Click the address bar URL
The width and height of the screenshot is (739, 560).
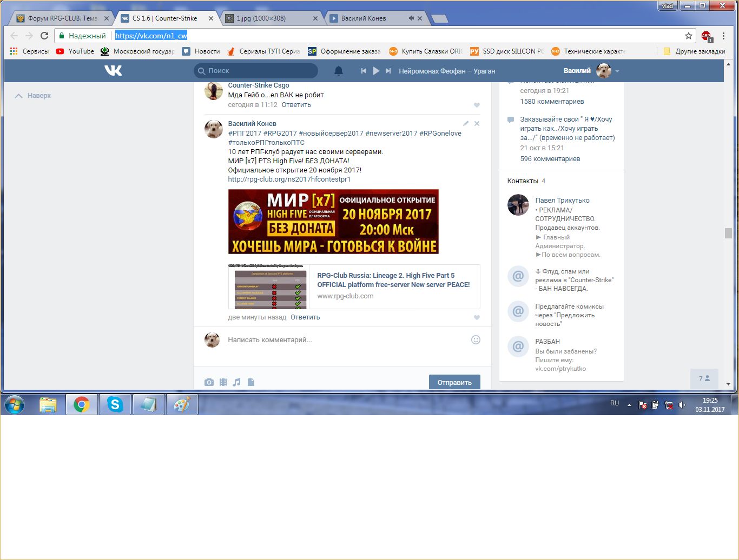151,36
